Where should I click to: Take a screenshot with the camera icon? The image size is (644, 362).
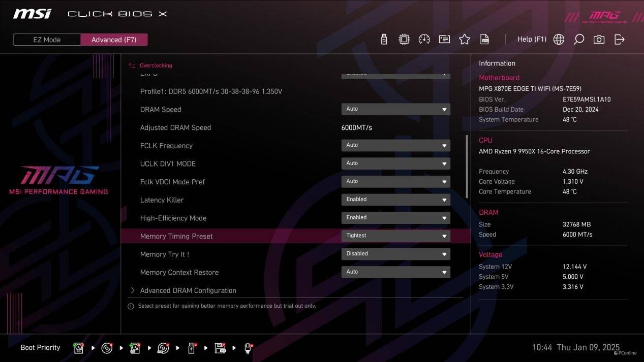pyautogui.click(x=599, y=40)
